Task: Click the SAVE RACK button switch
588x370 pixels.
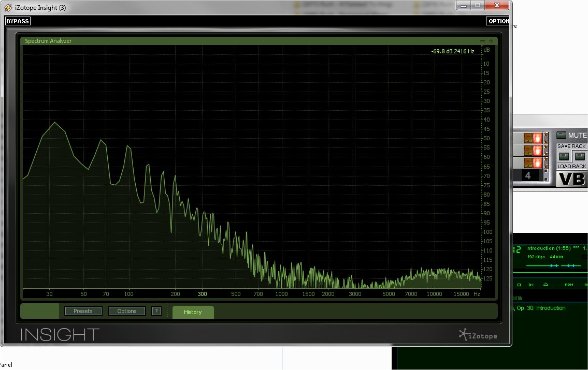Action: 564,156
